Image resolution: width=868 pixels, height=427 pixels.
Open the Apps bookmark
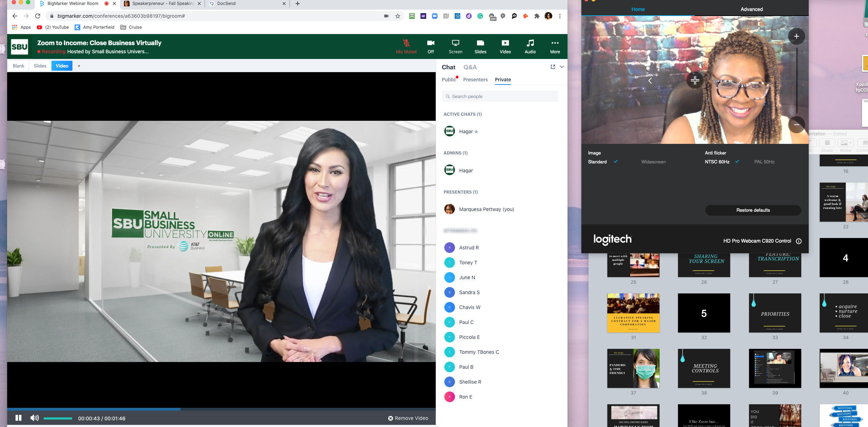[x=21, y=27]
